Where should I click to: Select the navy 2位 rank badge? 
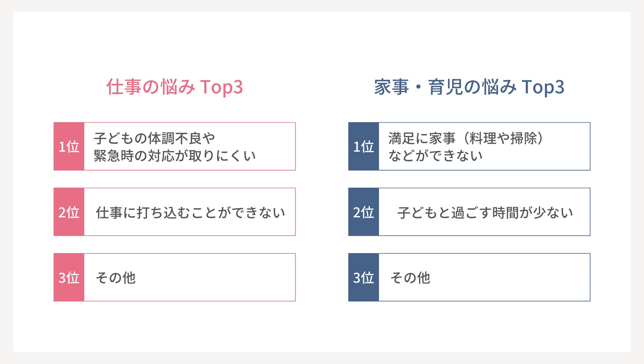[x=363, y=212]
